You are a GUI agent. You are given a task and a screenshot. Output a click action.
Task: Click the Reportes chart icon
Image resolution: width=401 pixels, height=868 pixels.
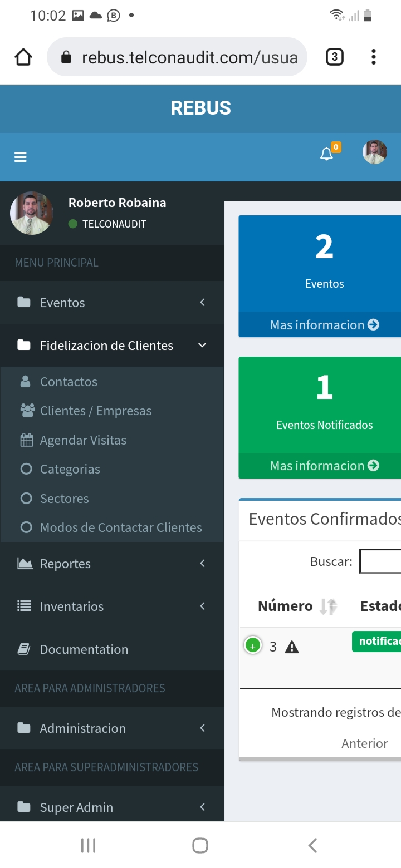[x=25, y=563]
